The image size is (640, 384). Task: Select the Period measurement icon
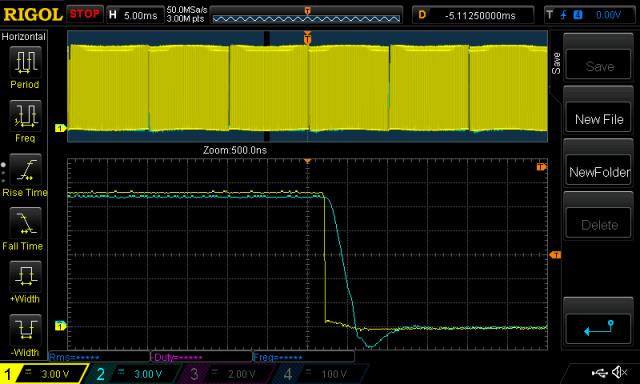(25, 62)
